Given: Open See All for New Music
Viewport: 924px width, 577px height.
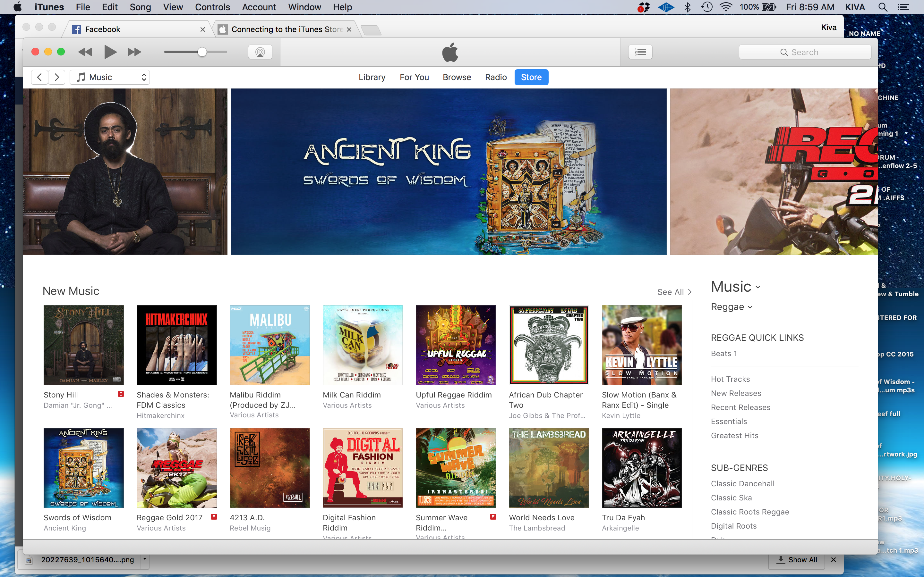Looking at the screenshot, I should click(x=674, y=292).
